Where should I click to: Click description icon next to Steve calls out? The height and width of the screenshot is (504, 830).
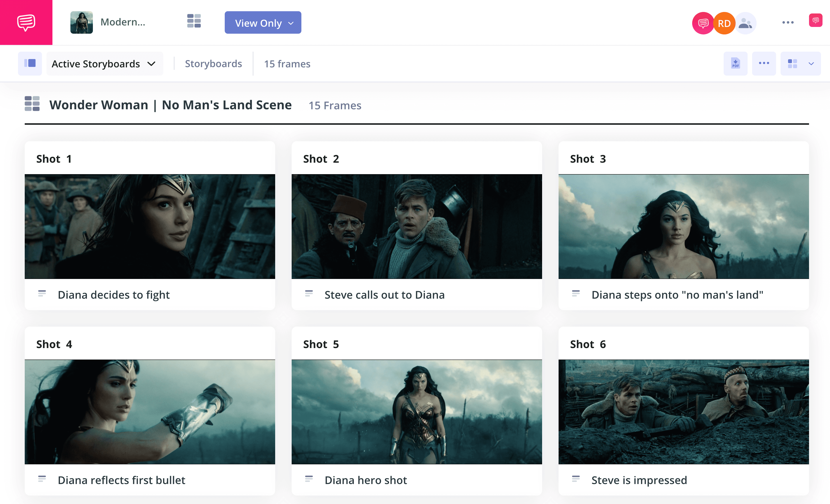point(309,293)
